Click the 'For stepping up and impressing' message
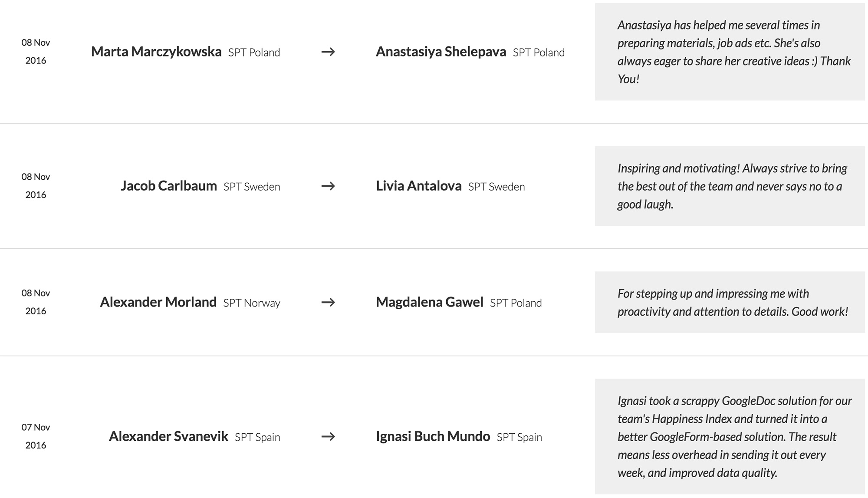 pos(730,302)
